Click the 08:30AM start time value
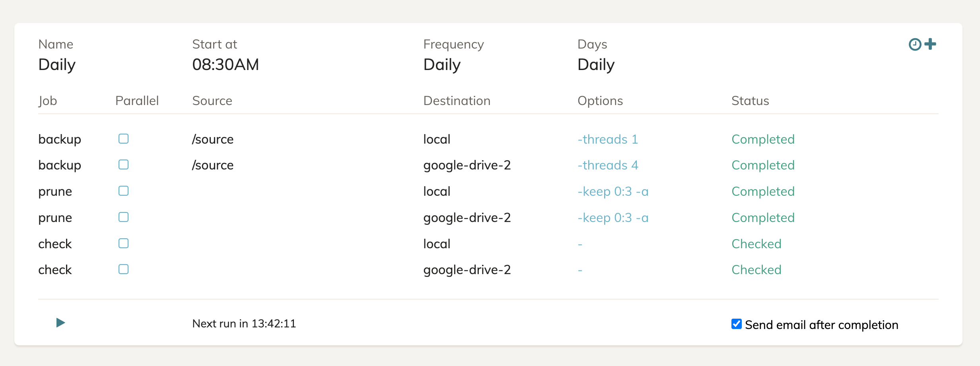Viewport: 980px width, 366px height. pos(225,64)
